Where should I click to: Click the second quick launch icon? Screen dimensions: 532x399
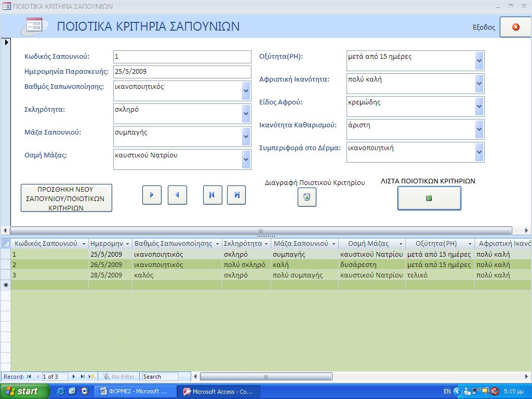[x=72, y=391]
